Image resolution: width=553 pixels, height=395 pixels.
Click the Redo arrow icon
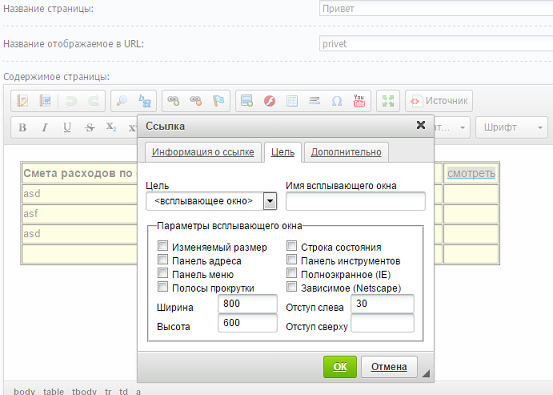tap(93, 101)
